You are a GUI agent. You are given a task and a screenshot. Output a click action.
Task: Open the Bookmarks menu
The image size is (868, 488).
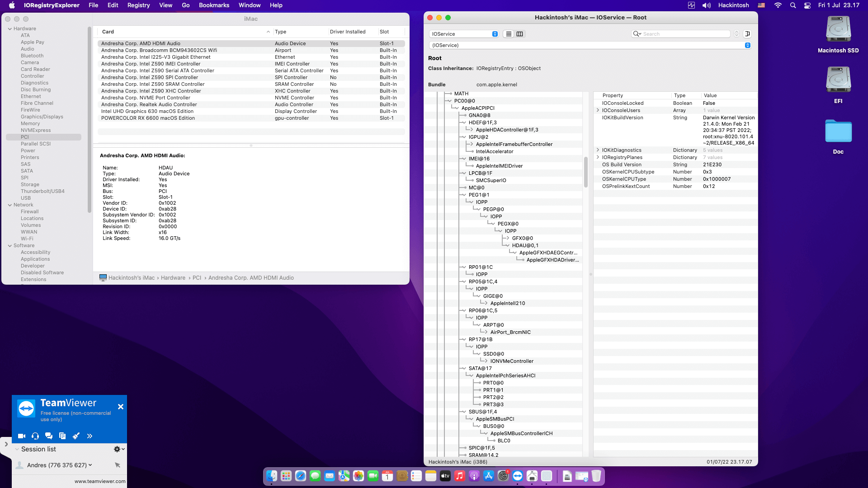coord(214,5)
